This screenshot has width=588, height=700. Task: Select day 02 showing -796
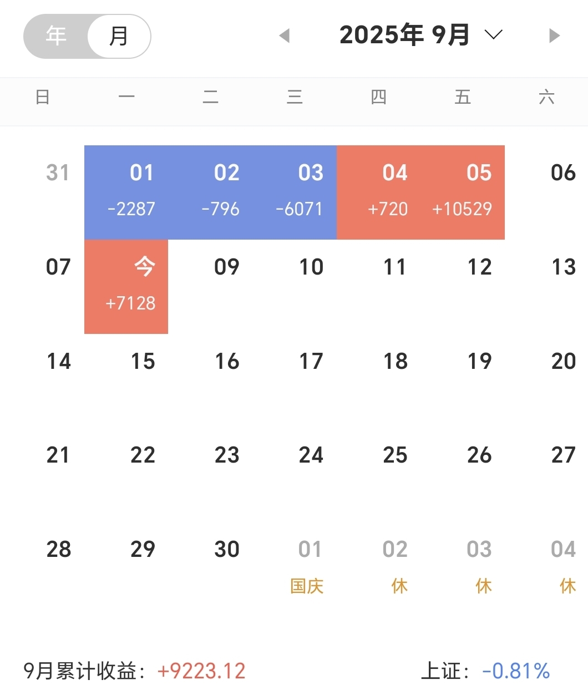pos(211,192)
